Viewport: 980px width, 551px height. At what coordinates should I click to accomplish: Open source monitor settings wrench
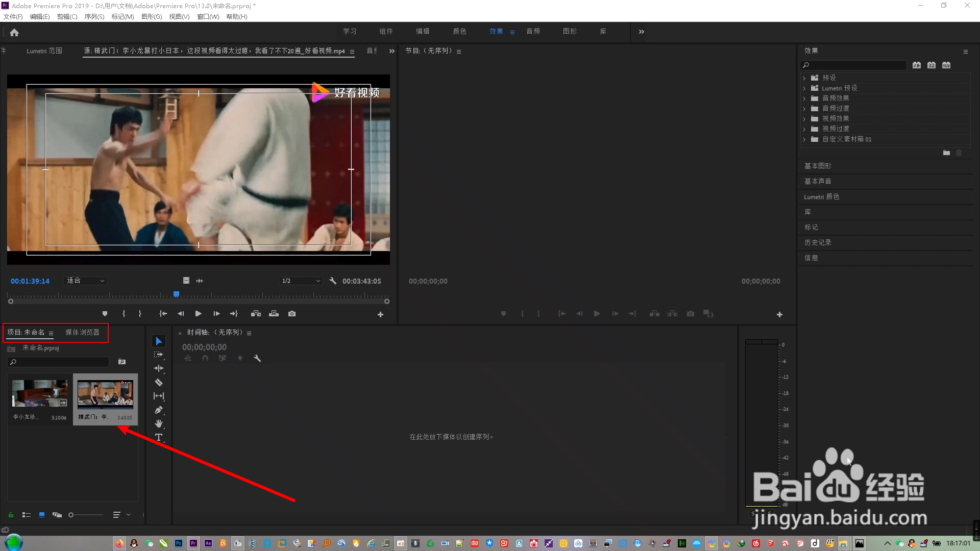point(333,281)
